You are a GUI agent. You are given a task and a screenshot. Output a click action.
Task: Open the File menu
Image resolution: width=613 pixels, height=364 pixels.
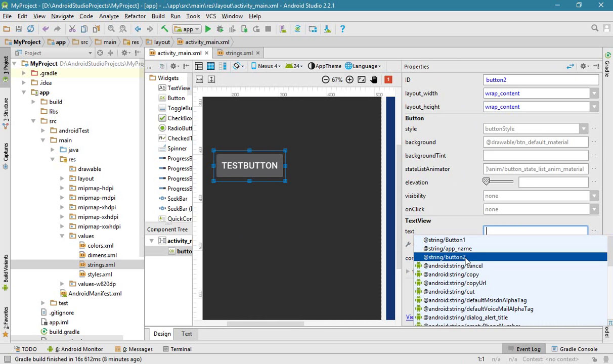(7, 16)
